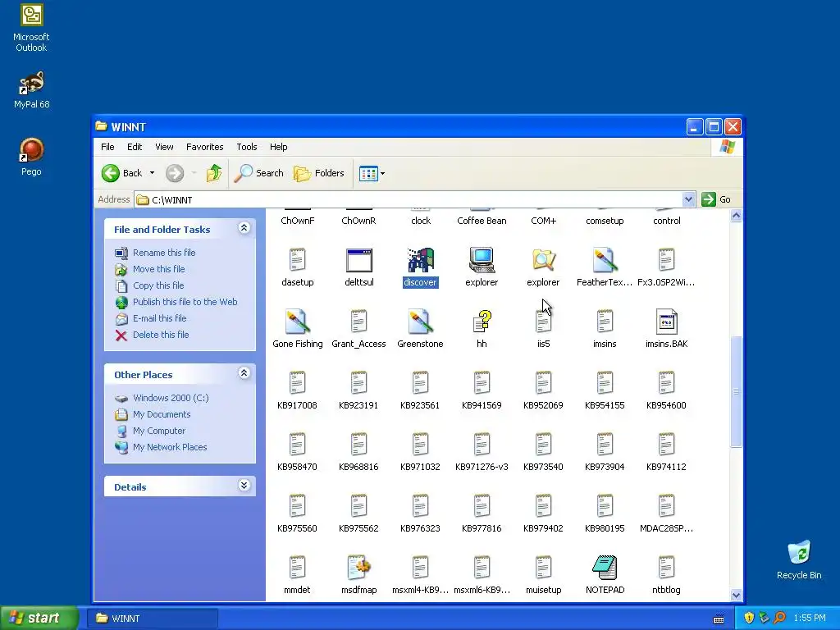The width and height of the screenshot is (840, 630).
Task: Click the Back navigation button
Action: pos(122,173)
